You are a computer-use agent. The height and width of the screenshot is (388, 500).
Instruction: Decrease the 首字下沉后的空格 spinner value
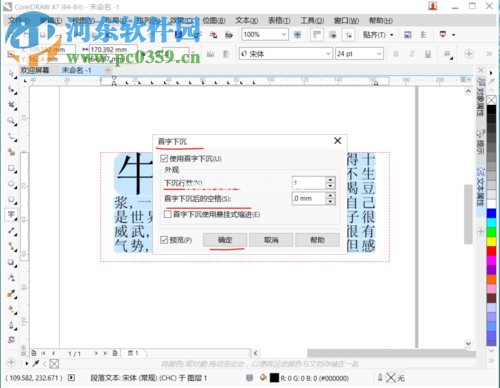pos(330,202)
